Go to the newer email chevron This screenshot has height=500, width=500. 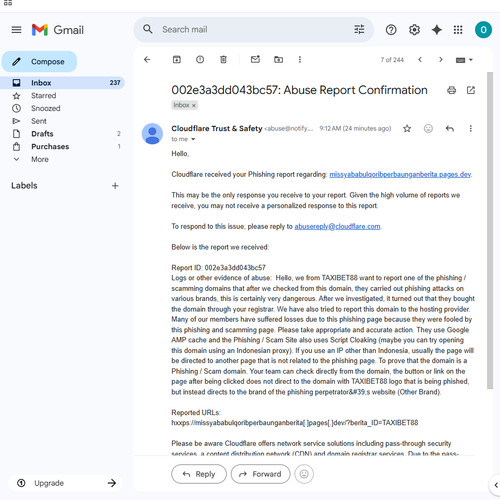click(420, 60)
